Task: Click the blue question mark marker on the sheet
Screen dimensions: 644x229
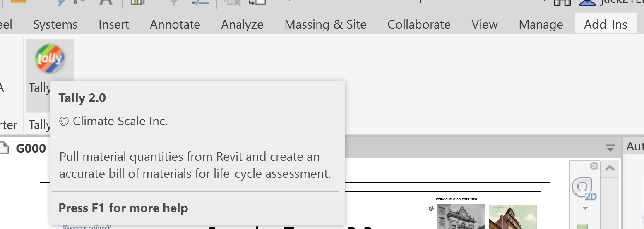Action: coord(431,208)
